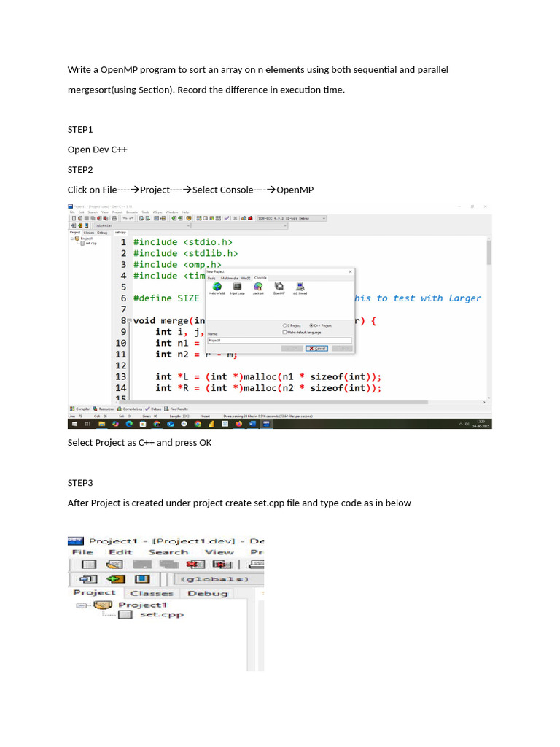560x747 pixels.
Task: Open the File menu in the enlarged Dev-C++ crop
Action: [82, 552]
